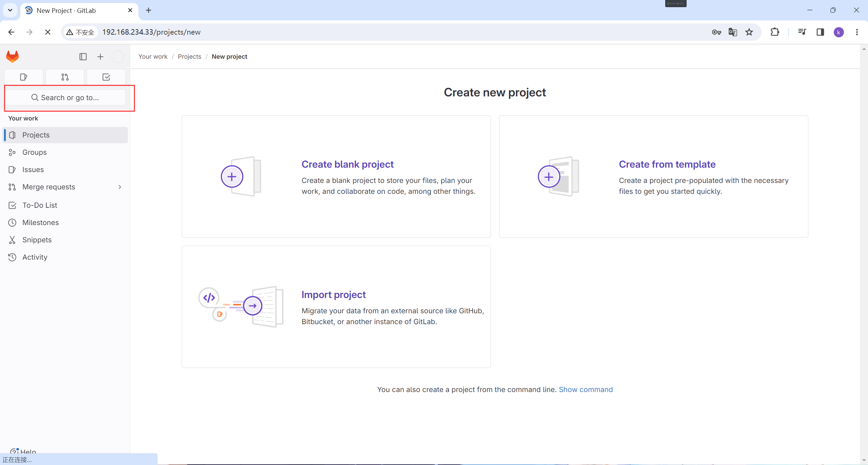Image resolution: width=868 pixels, height=465 pixels.
Task: Bookmark page with star icon
Action: (x=749, y=32)
